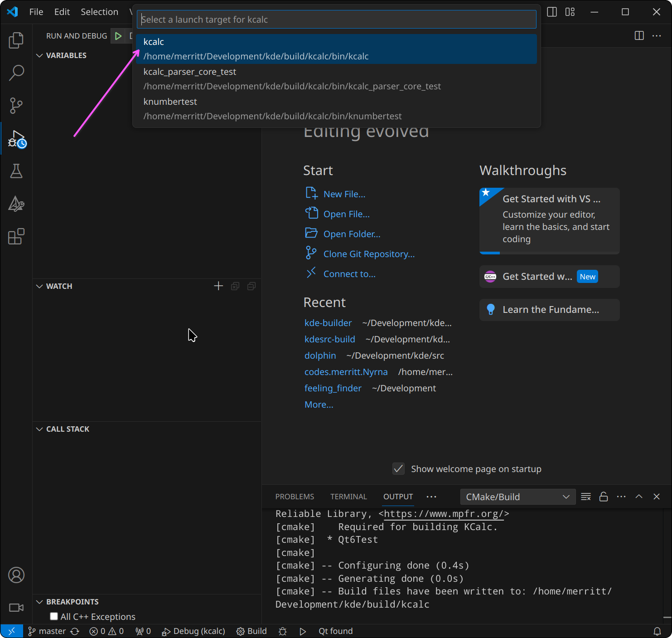Open the mpfr.org link in output
The height and width of the screenshot is (638, 672).
[x=444, y=514]
